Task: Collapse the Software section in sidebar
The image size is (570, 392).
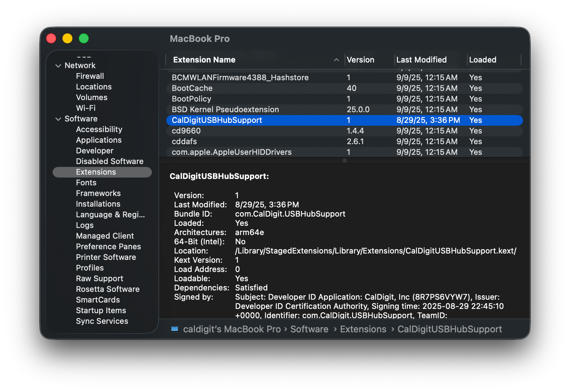Action: tap(58, 119)
